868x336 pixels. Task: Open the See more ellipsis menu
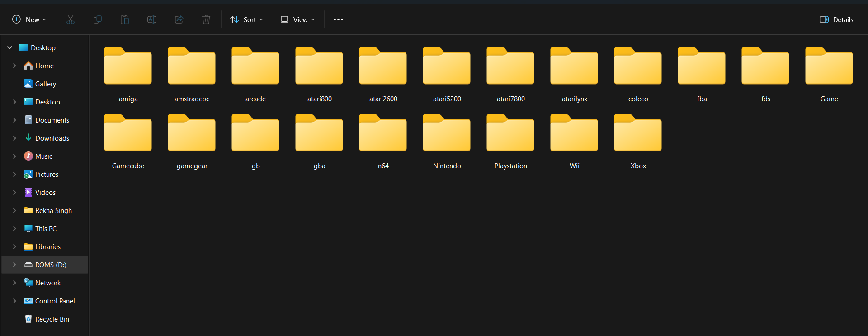[x=338, y=19]
